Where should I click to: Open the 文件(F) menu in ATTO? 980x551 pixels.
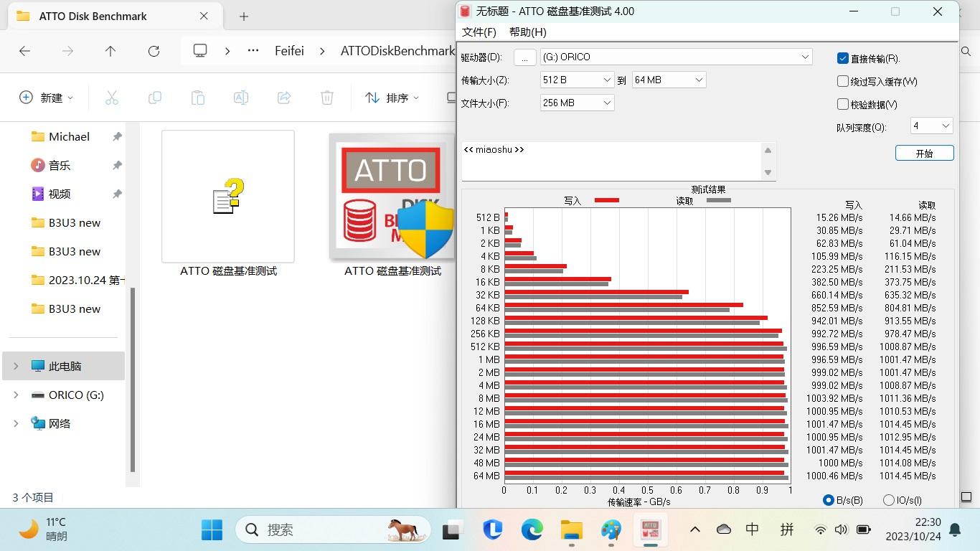tap(479, 32)
